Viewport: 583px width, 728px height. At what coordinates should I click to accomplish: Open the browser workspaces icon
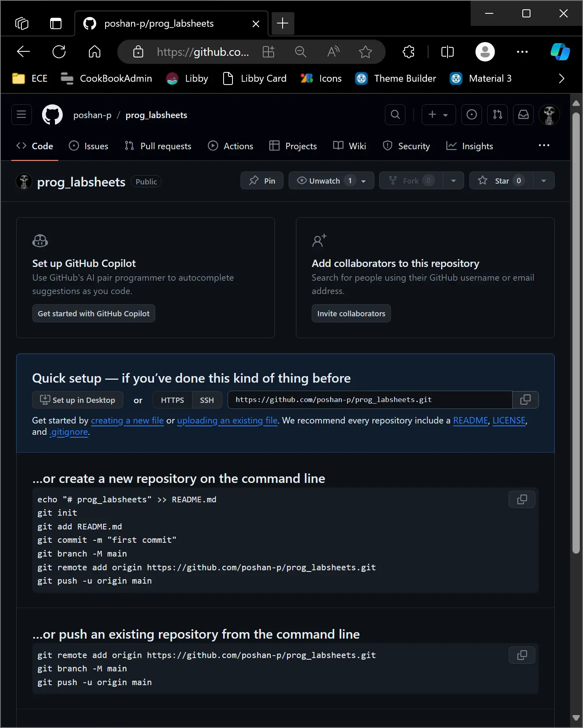tap(22, 23)
